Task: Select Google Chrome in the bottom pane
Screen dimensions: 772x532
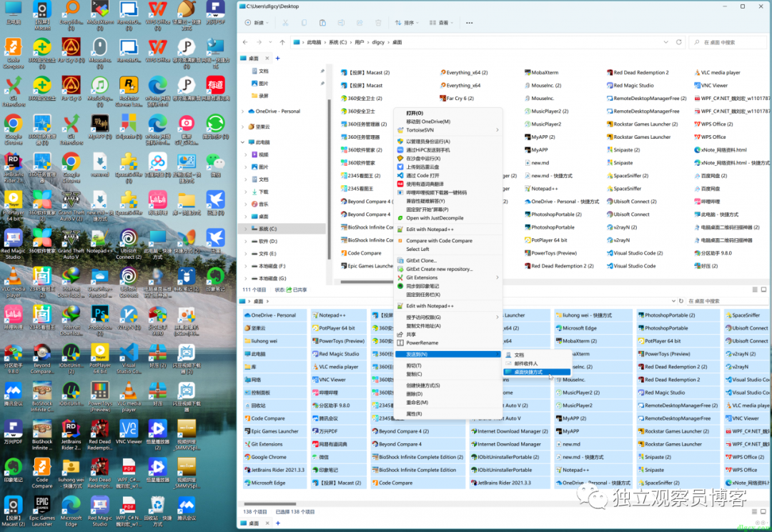Action: point(265,457)
